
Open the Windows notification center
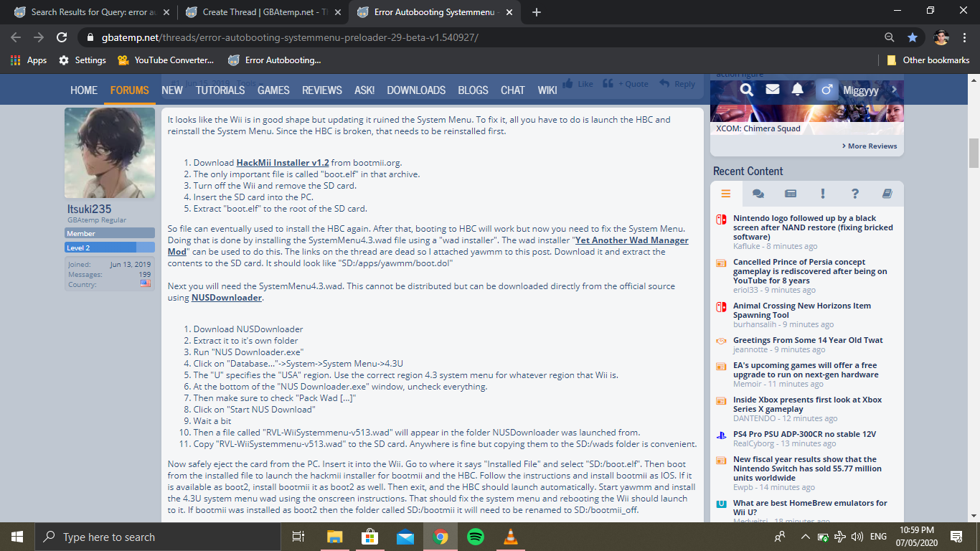click(956, 537)
